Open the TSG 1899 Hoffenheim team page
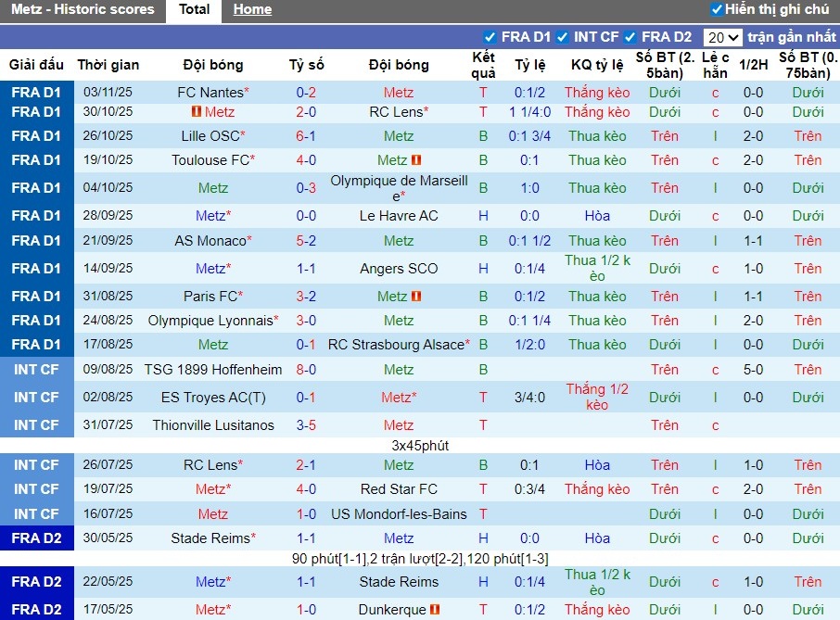The image size is (840, 620). click(x=210, y=370)
